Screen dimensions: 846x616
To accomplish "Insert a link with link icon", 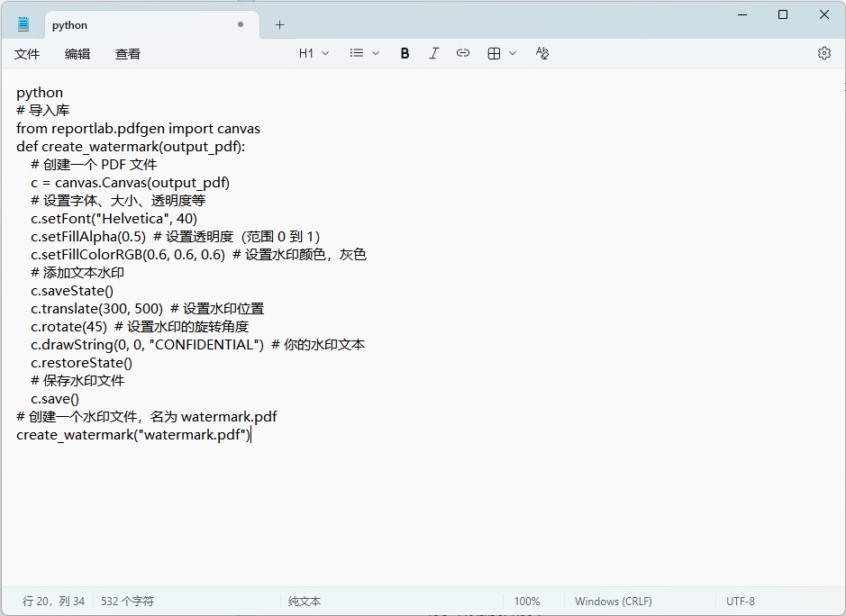I will click(463, 53).
